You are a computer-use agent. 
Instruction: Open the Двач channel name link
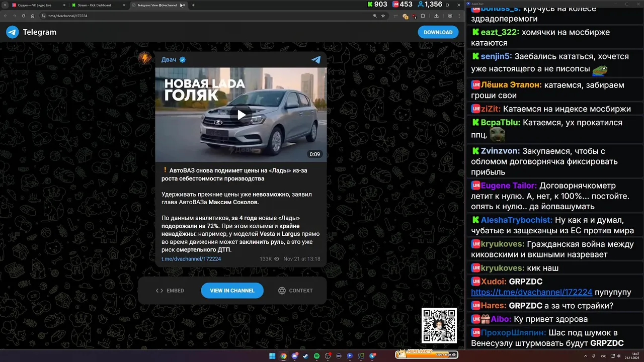[169, 60]
